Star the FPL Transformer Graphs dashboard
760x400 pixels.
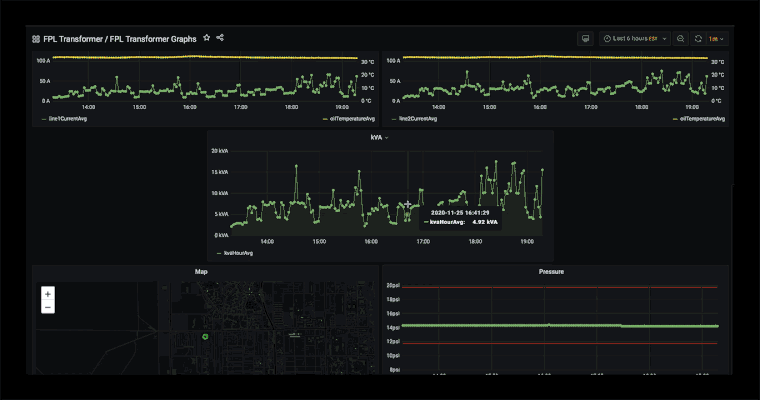206,38
